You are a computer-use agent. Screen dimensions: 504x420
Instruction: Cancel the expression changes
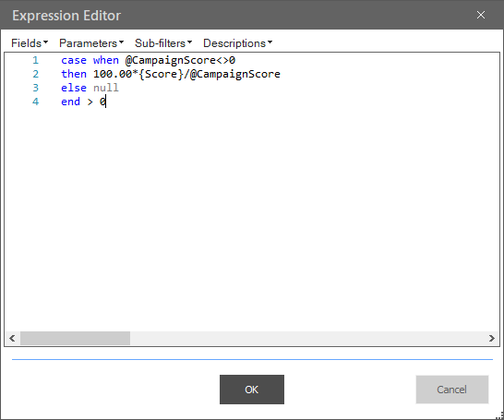(x=452, y=390)
